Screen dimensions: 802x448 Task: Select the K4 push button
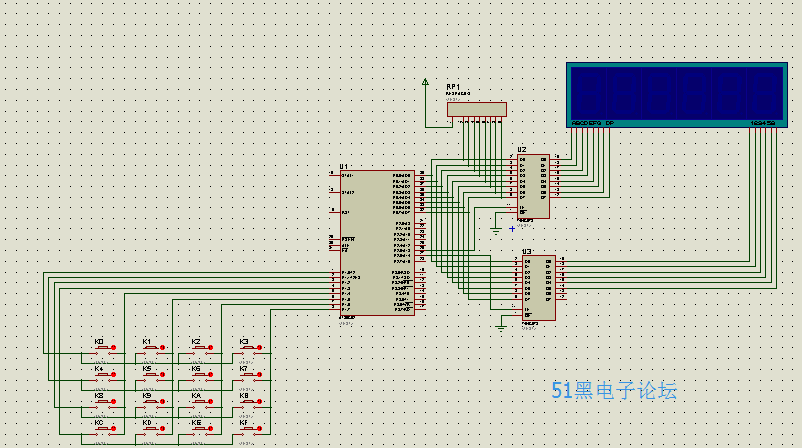point(102,376)
